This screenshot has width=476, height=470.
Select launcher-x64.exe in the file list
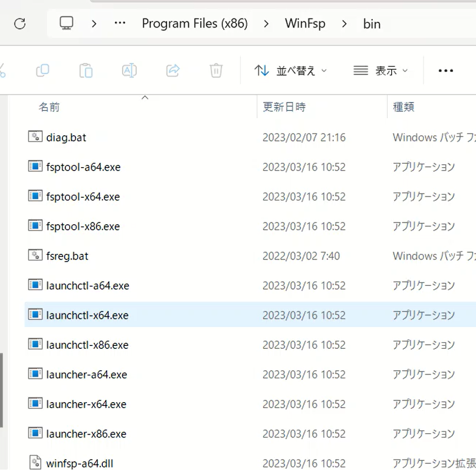(86, 404)
